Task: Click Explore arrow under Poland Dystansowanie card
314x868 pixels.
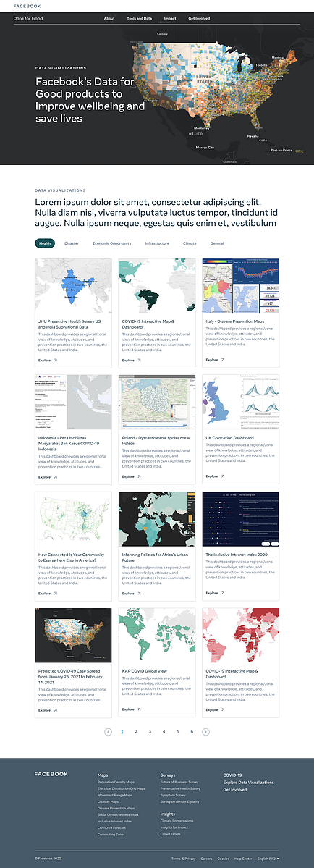Action: [x=140, y=476]
